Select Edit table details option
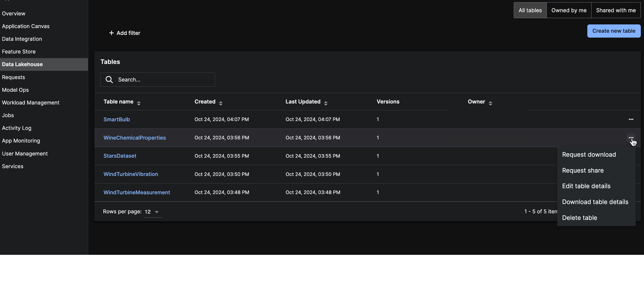This screenshot has height=288, width=644. tap(586, 186)
